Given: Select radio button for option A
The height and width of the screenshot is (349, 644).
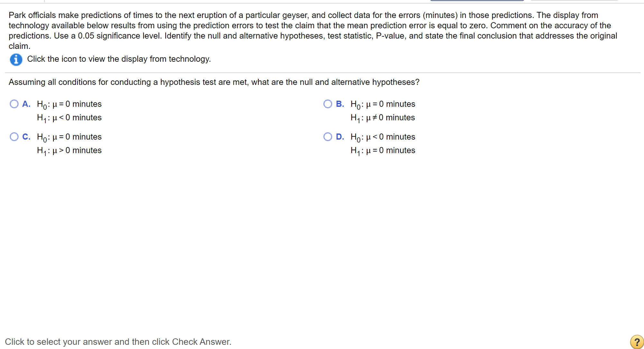Looking at the screenshot, I should (x=14, y=104).
